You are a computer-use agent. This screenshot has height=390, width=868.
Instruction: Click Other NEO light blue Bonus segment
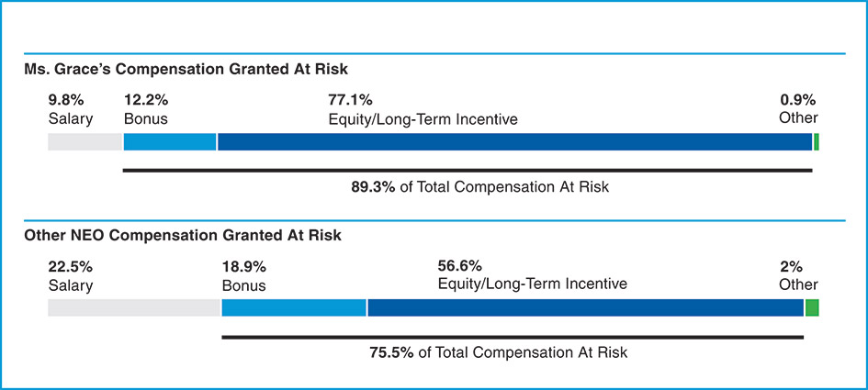click(x=294, y=307)
